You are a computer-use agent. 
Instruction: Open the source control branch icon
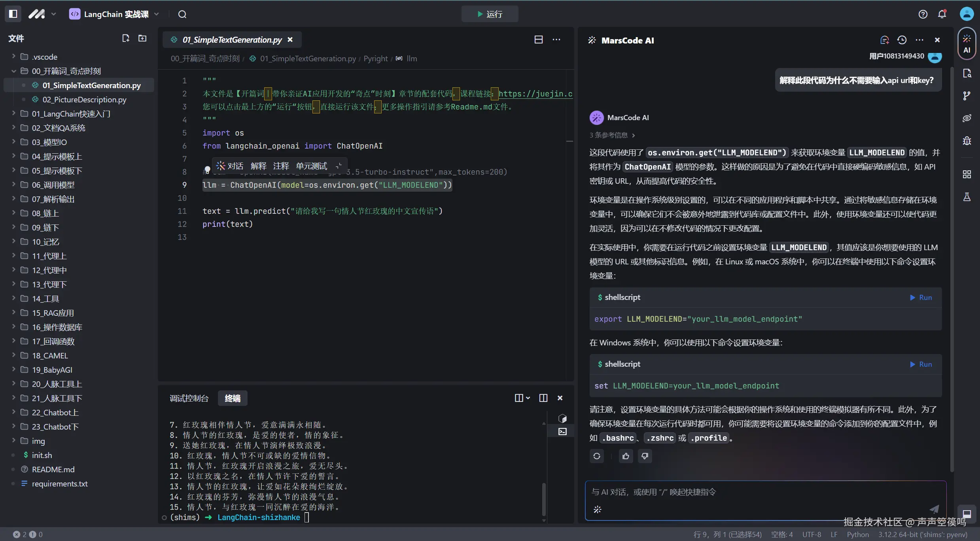click(967, 96)
